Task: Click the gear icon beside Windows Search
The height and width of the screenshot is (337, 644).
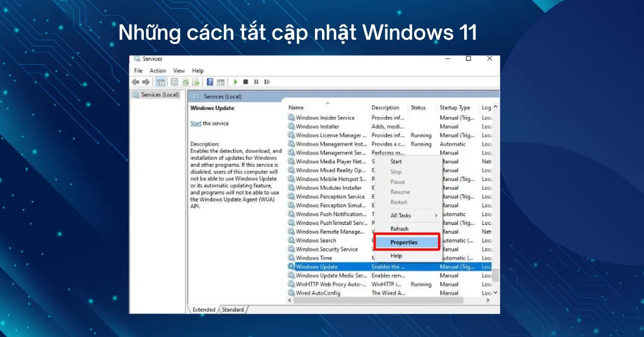Action: tap(291, 240)
